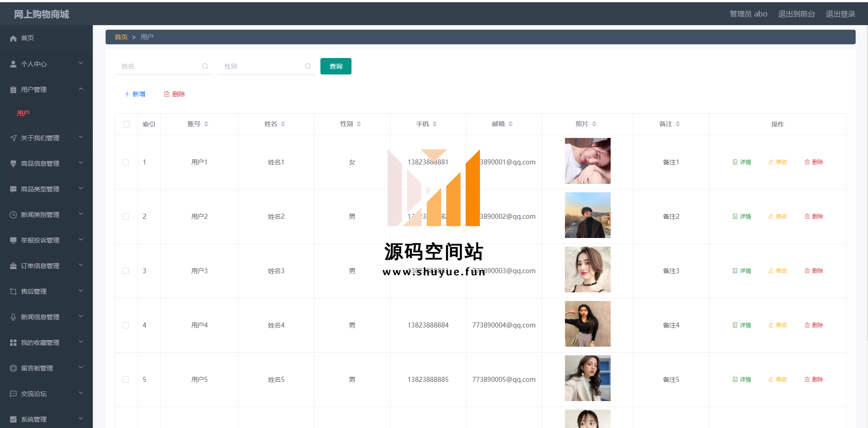This screenshot has width=868, height=428.
Task: Click 退出登录 logout link
Action: (841, 14)
